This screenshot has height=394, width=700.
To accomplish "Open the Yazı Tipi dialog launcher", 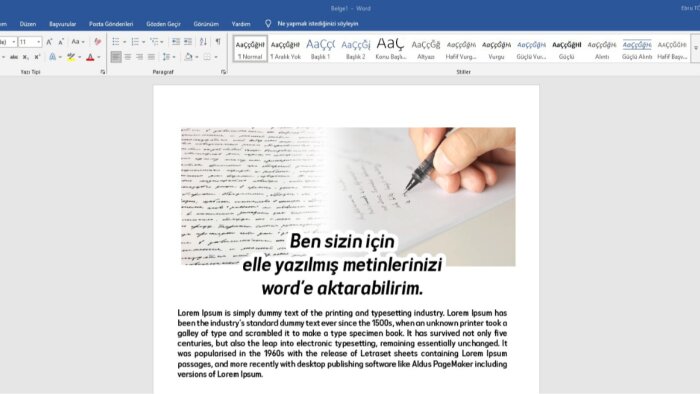I will [x=103, y=72].
